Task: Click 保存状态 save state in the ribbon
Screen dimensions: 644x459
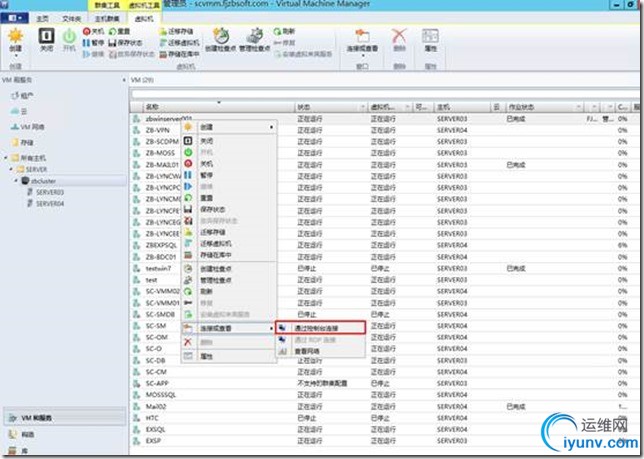Action: click(125, 43)
